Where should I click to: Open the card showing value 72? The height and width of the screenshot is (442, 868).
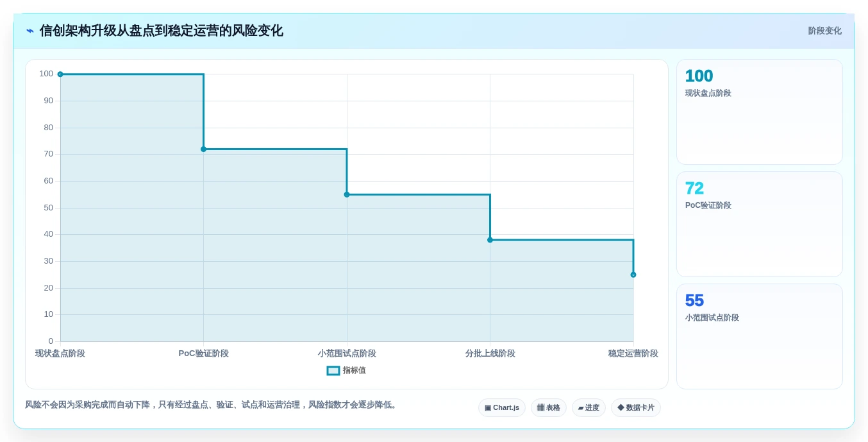coord(760,225)
